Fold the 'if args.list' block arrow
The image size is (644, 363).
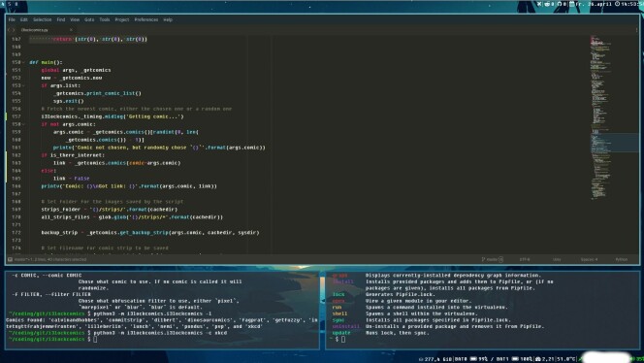23,85
